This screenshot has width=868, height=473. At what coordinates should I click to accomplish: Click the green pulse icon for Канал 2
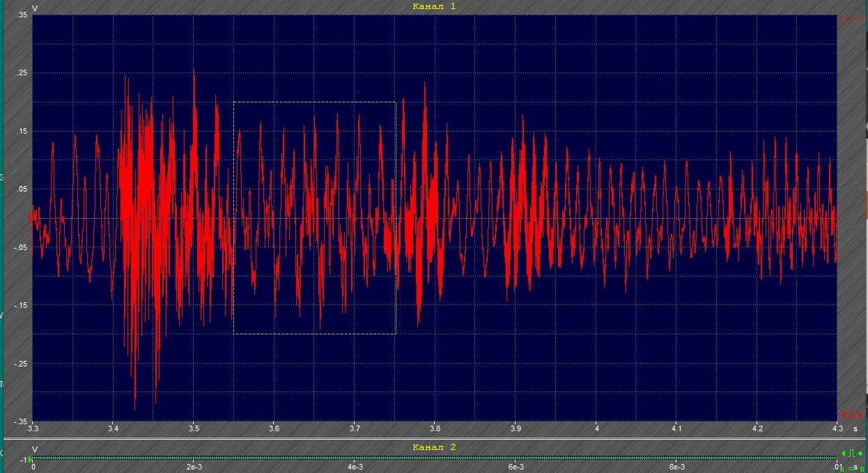(x=851, y=453)
